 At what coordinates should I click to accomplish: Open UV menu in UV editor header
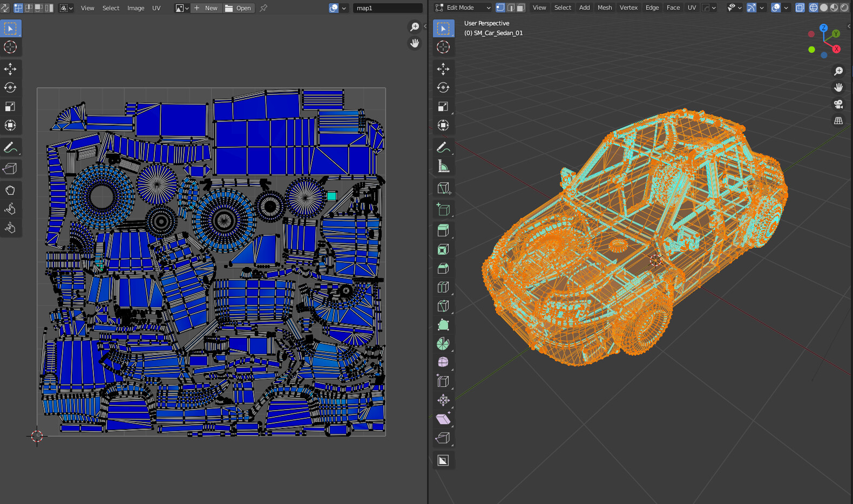click(x=157, y=8)
